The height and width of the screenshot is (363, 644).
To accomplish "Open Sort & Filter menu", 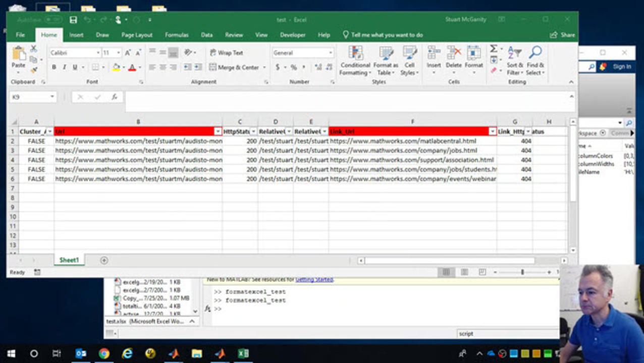I will point(515,60).
